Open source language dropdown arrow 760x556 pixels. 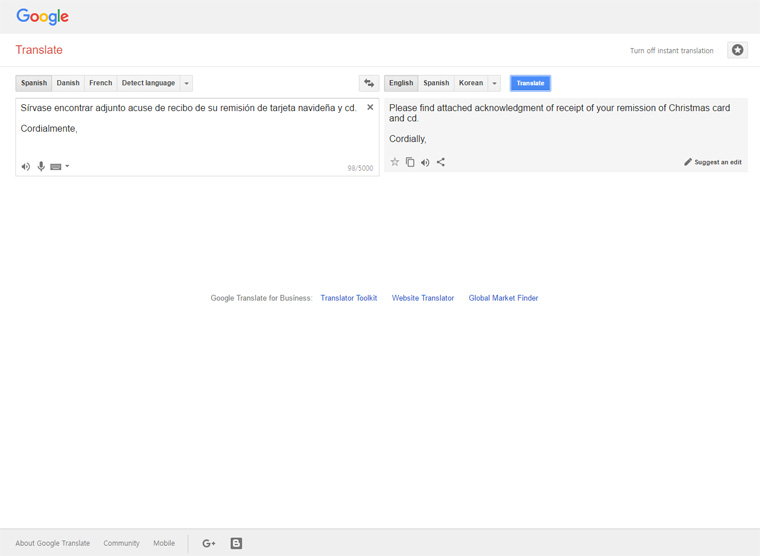pyautogui.click(x=186, y=83)
